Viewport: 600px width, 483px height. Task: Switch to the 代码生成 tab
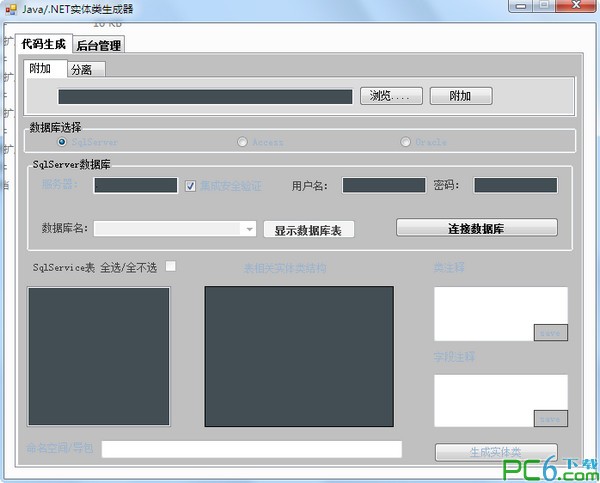tap(44, 44)
